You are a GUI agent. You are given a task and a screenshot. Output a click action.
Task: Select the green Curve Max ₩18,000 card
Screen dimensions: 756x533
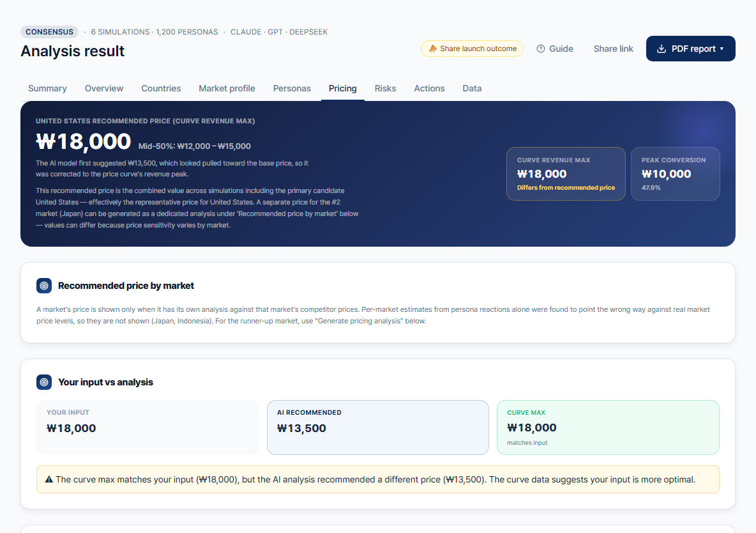pyautogui.click(x=608, y=428)
